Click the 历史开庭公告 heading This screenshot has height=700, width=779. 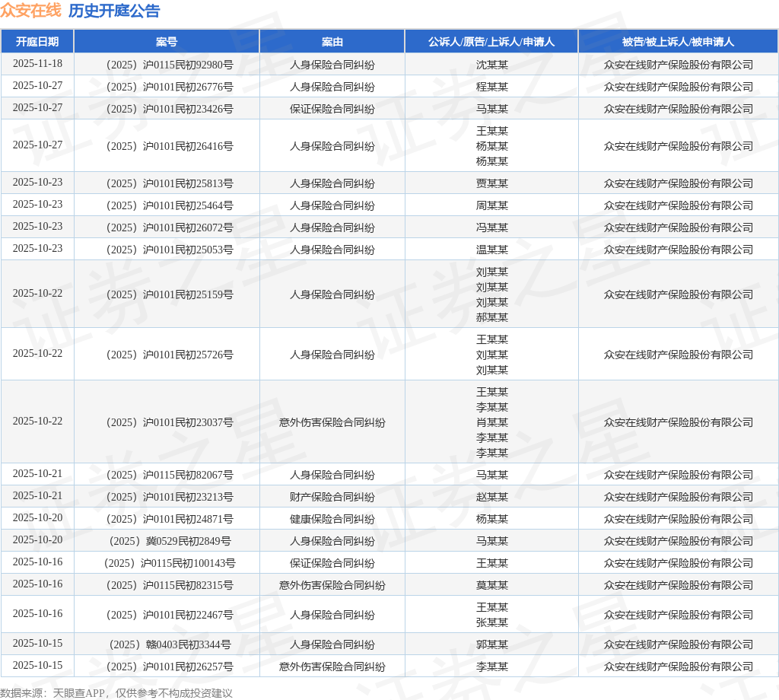(114, 11)
